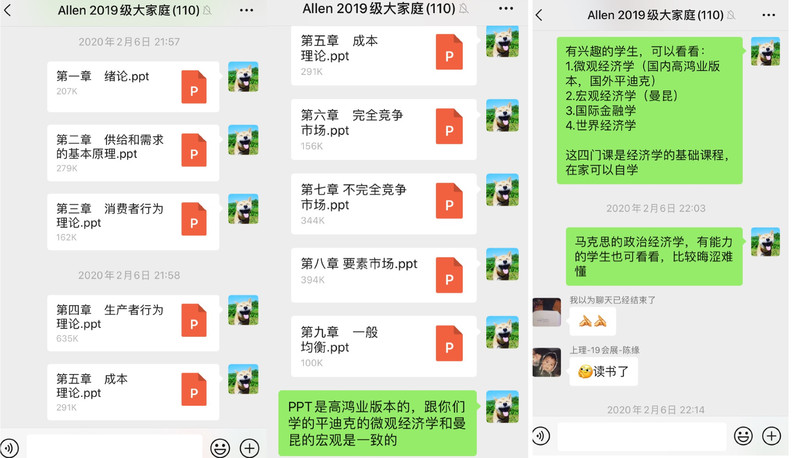Viewport: 799px width, 458px height.
Task: Open file 第二章 供给和需求的基本原理.ppt
Action: [x=133, y=153]
